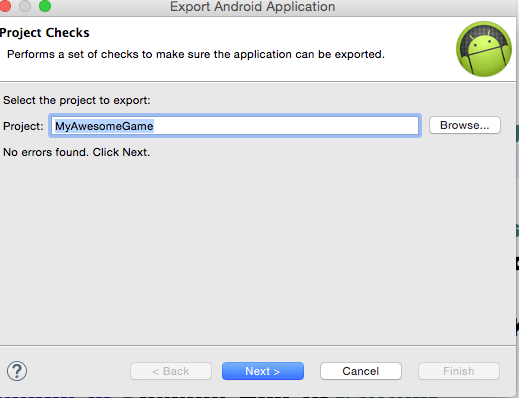Click the 'Project:' field label
The width and height of the screenshot is (519, 398).
coord(23,126)
